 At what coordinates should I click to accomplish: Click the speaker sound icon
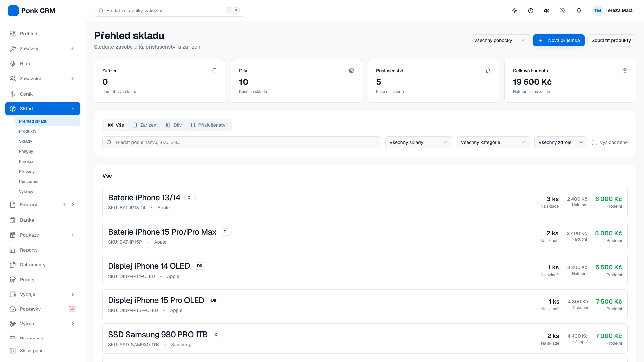[547, 11]
